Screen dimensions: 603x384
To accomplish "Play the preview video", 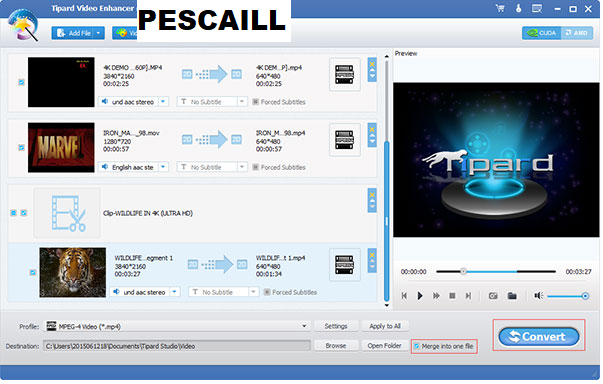I will pos(420,296).
